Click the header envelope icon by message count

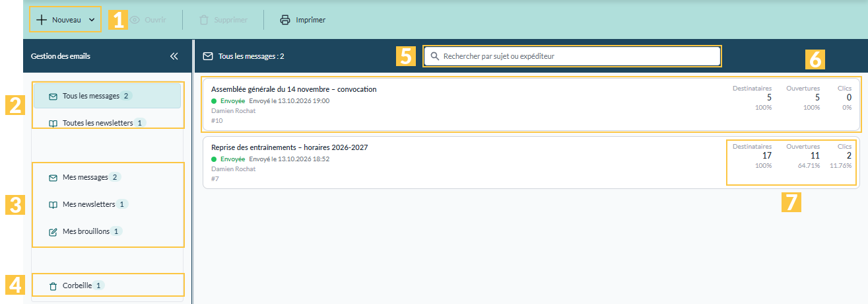tap(208, 56)
